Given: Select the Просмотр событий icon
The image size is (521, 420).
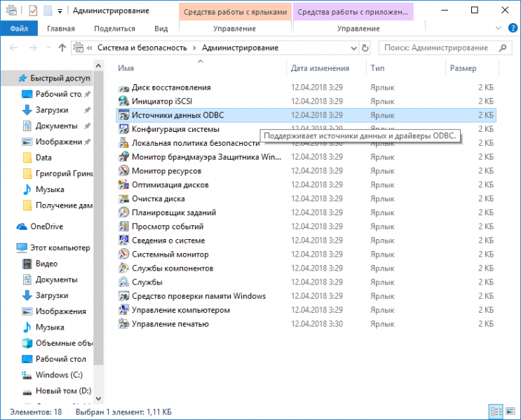Looking at the screenshot, I should tap(123, 226).
